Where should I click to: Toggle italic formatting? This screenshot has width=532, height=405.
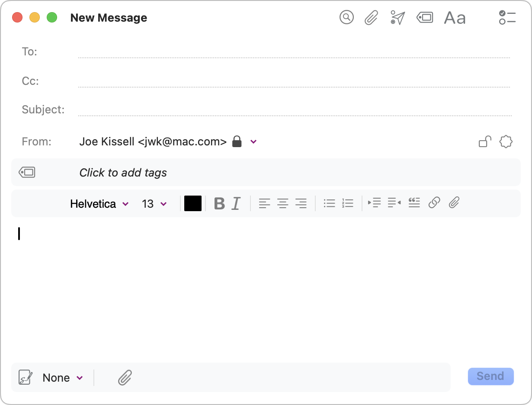pyautogui.click(x=236, y=203)
